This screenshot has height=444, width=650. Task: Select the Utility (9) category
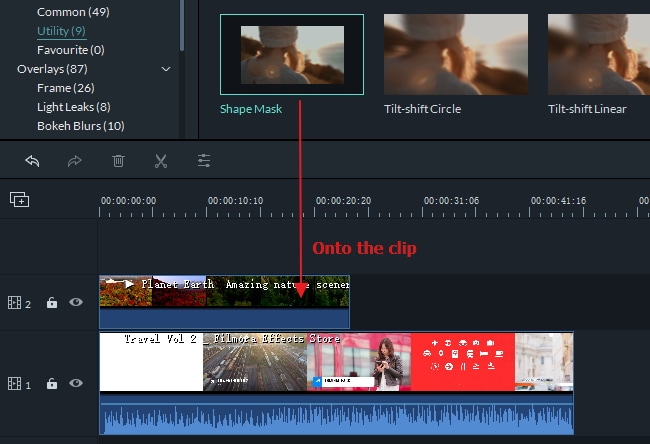pyautogui.click(x=61, y=31)
